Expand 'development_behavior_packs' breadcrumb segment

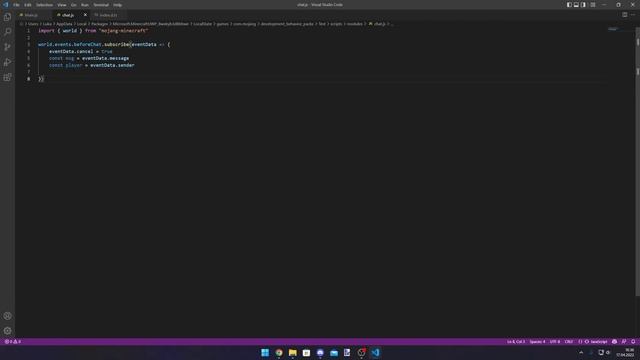287,24
